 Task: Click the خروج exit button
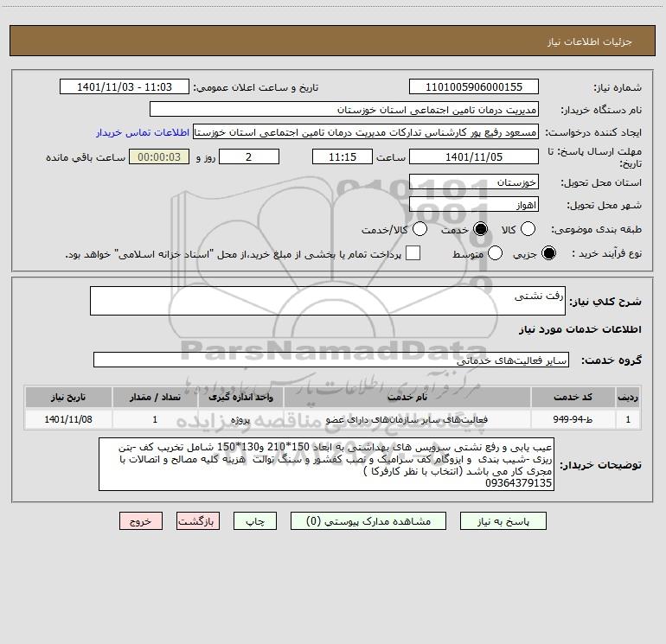[x=141, y=521]
